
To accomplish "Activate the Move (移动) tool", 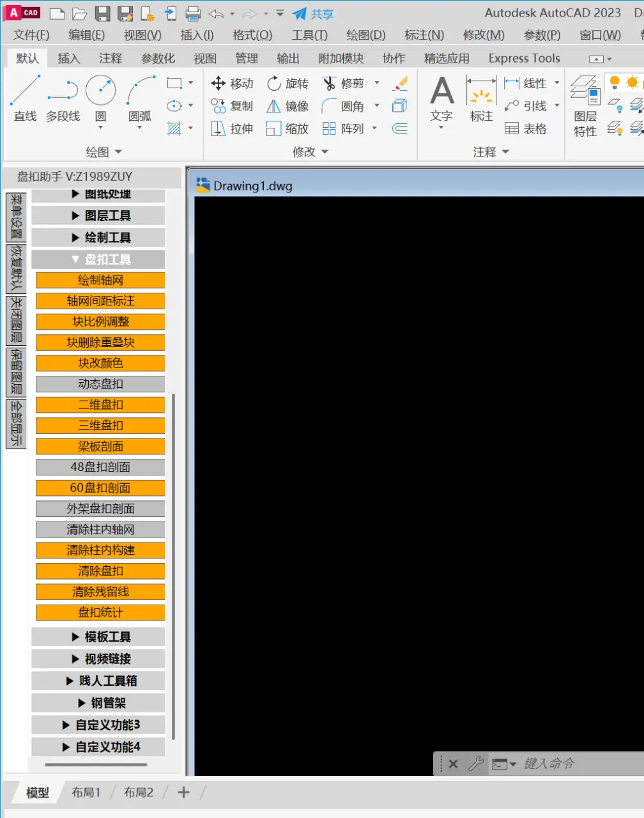I will pyautogui.click(x=232, y=83).
